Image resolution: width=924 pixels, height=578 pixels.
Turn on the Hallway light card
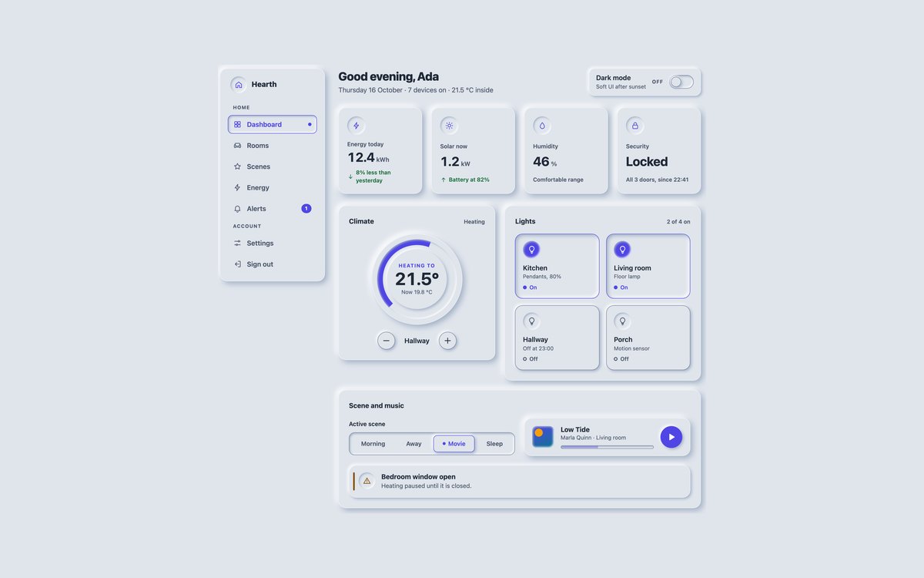(557, 338)
